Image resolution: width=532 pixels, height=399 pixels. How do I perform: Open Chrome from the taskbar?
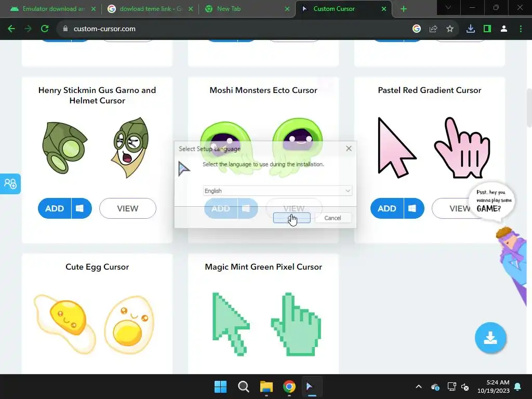pos(289,387)
